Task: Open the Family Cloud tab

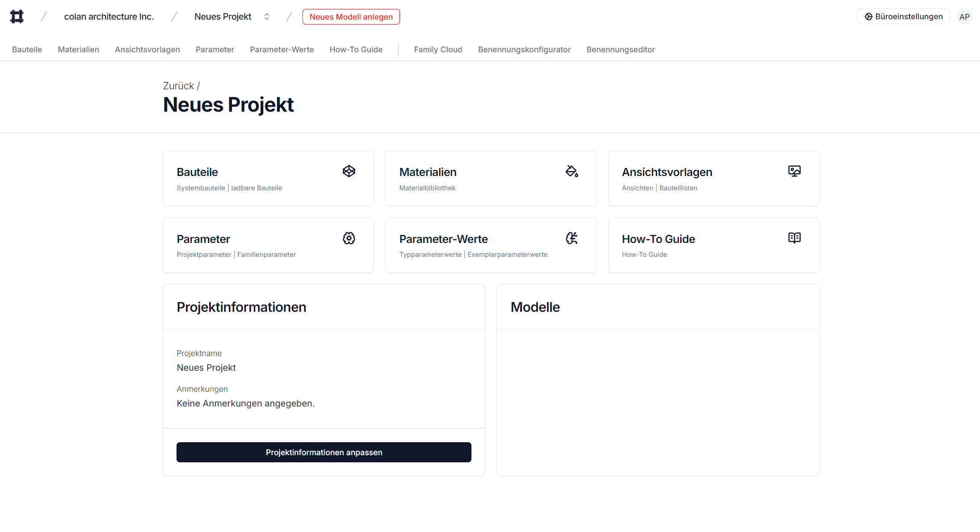Action: [438, 50]
